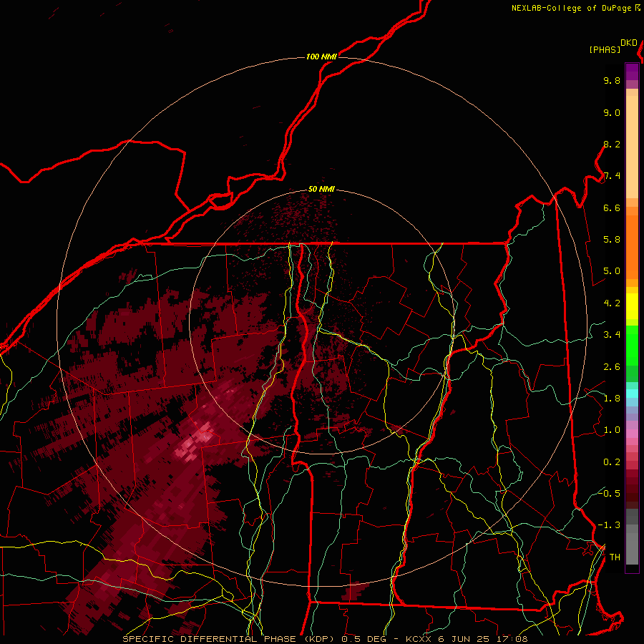644x644 pixels.
Task: Click the 3.4 legend value
Action: pos(612,335)
